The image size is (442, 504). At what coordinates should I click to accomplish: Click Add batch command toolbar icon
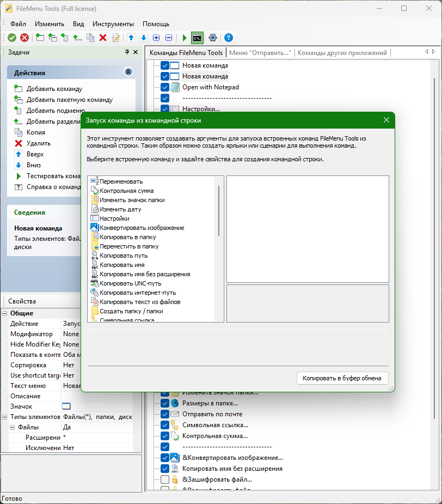[53, 38]
